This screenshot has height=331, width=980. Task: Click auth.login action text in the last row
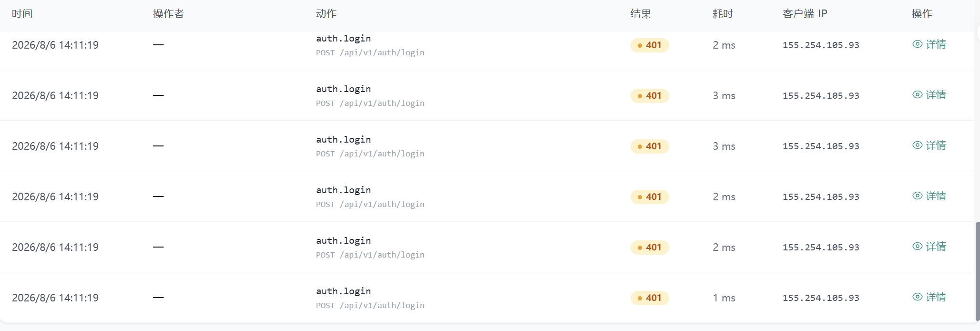pos(343,291)
